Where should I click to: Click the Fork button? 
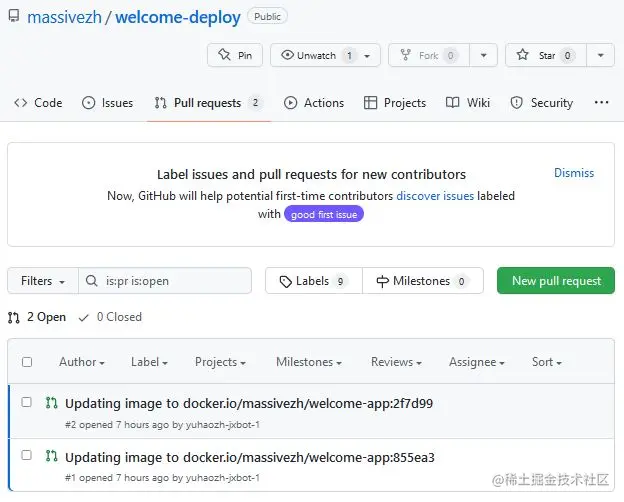coord(429,55)
